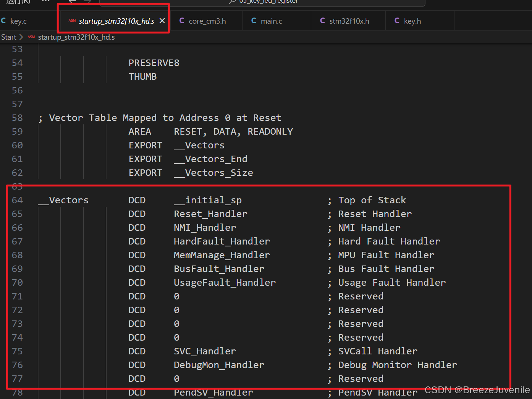Click the startup_stm32f10x_hd.s breadcrumb item
The width and height of the screenshot is (532, 399).
[76, 37]
